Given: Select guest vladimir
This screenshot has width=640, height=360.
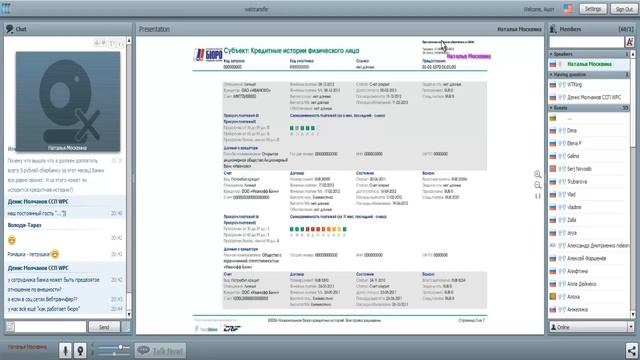Looking at the screenshot, I should pyautogui.click(x=589, y=207).
